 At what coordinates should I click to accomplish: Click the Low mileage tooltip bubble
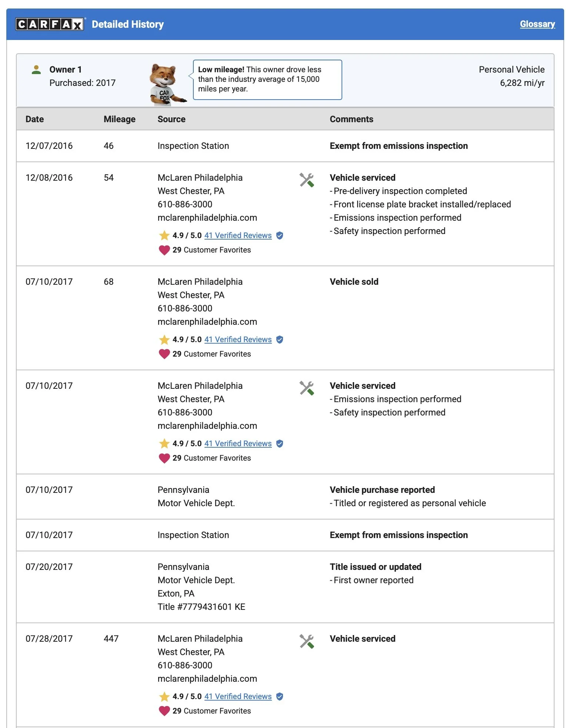[267, 80]
